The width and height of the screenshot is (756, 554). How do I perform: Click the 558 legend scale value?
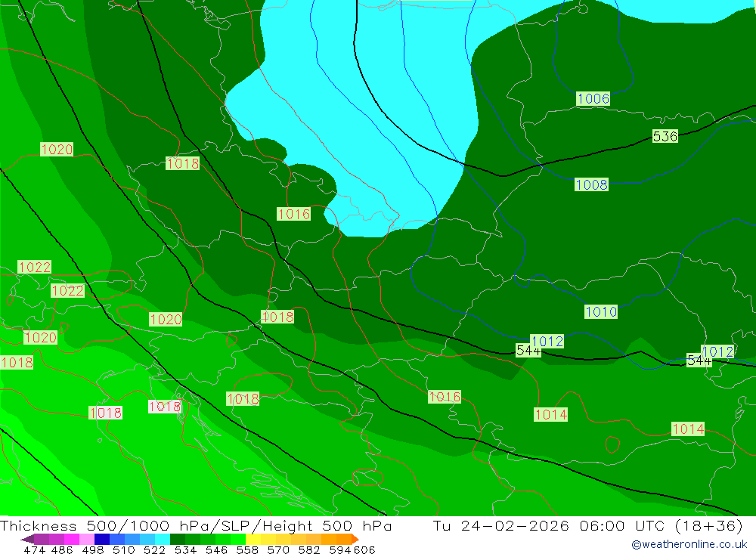point(247,550)
